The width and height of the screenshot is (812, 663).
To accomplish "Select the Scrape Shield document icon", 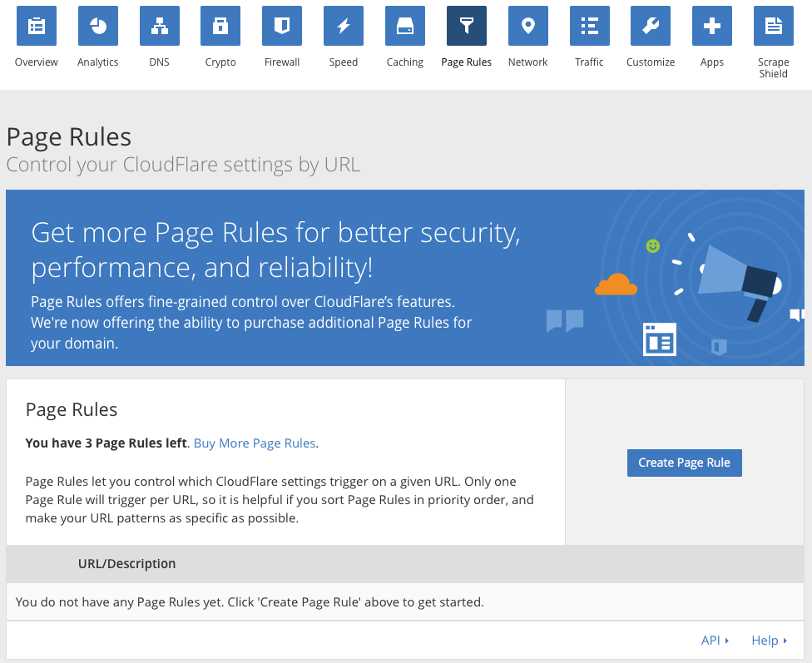I will [774, 26].
